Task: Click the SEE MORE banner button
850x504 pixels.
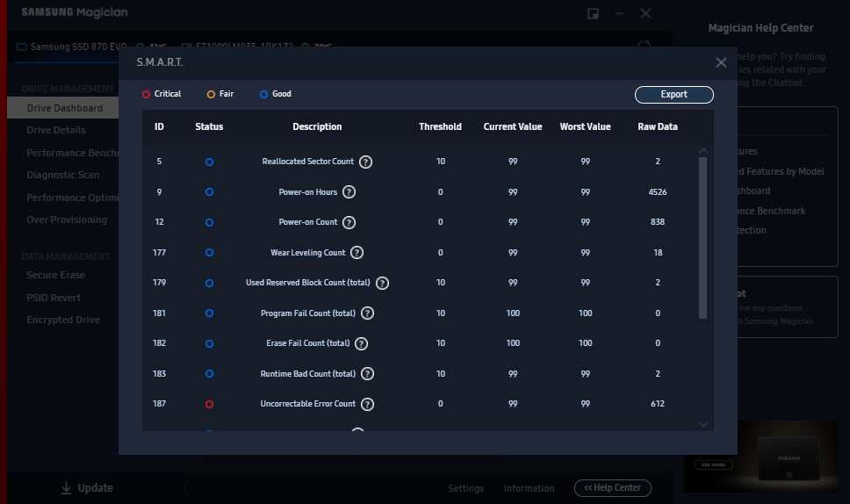Action: (x=713, y=464)
